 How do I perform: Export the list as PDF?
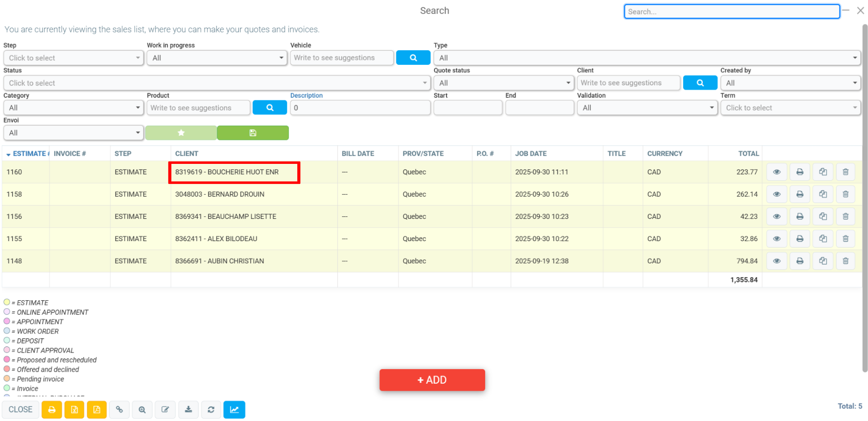tap(97, 409)
